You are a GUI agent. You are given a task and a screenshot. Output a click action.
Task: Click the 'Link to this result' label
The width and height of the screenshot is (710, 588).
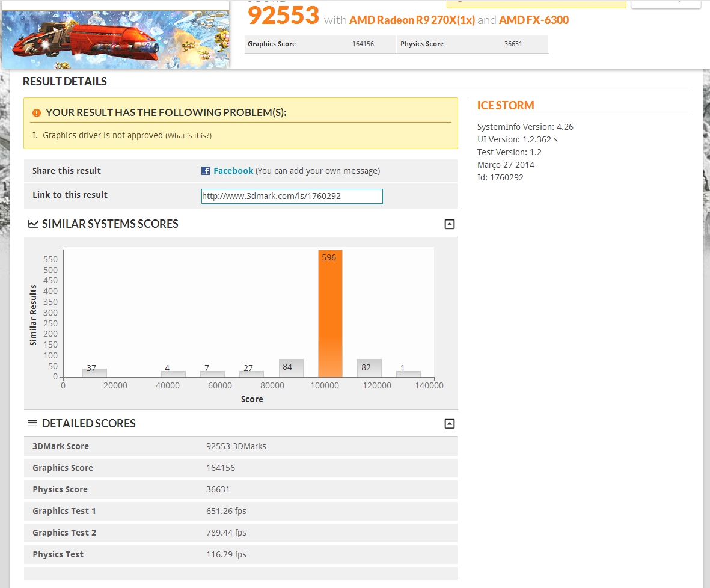point(70,195)
